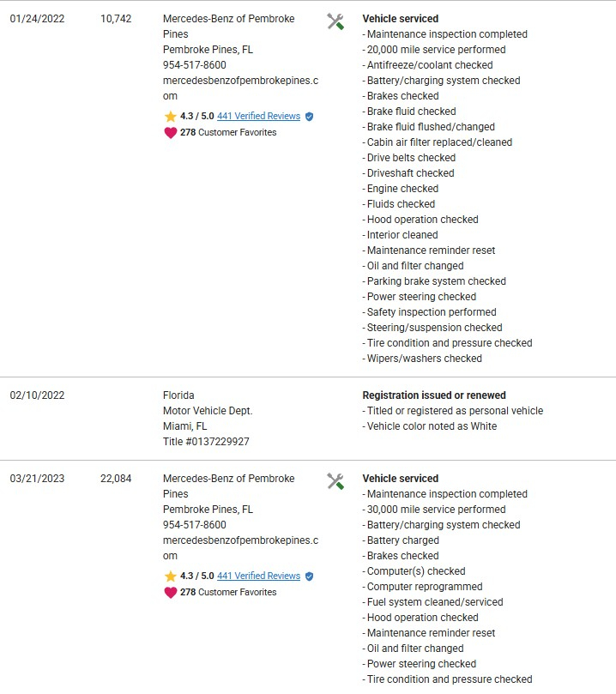Screen dimensions: 616x694
Task: Open the 441 Verified Reviews link in the 03/21/2023 record
Action: (x=258, y=576)
